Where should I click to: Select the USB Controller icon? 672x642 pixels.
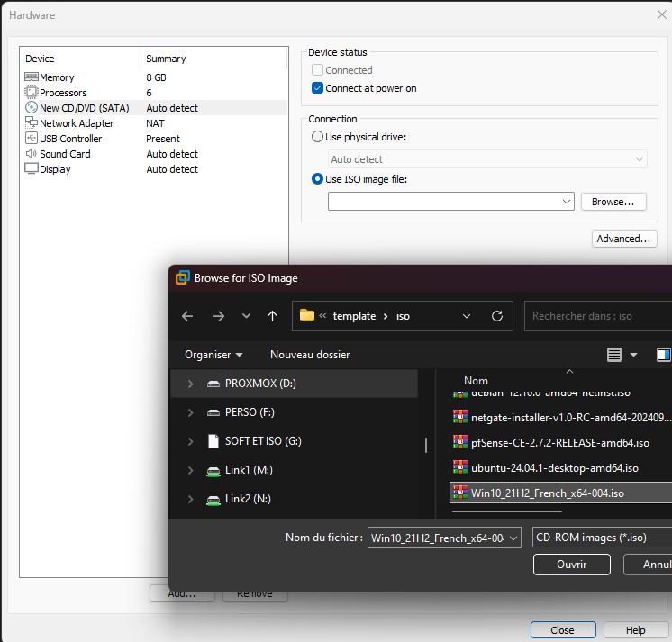coord(32,138)
